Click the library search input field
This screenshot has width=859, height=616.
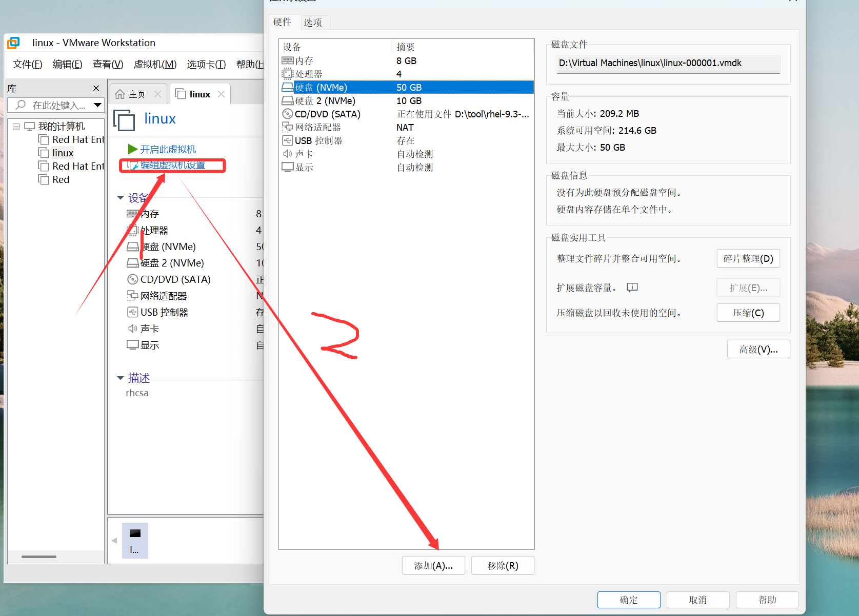[56, 105]
